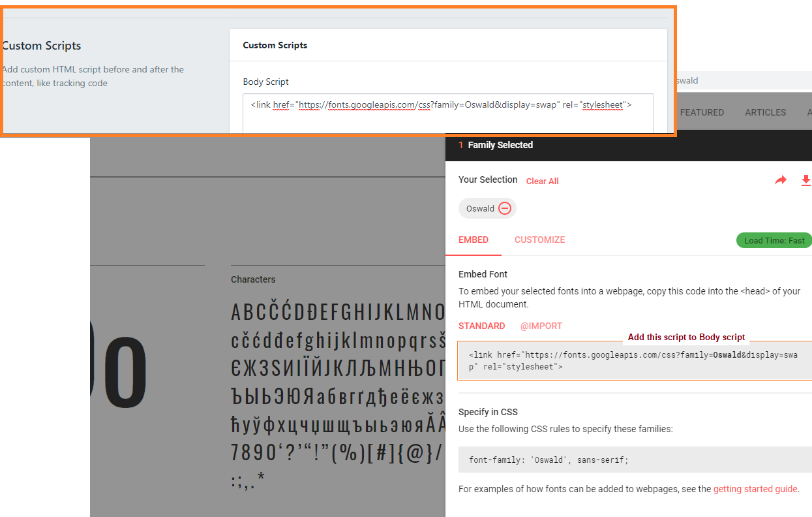Select the STANDARD embed option

click(x=481, y=326)
